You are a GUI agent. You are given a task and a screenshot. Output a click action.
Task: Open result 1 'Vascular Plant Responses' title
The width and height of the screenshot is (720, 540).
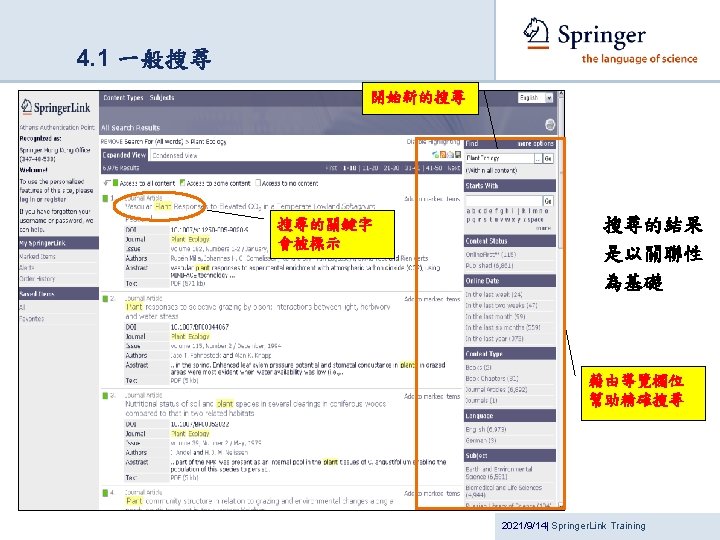tap(250, 207)
